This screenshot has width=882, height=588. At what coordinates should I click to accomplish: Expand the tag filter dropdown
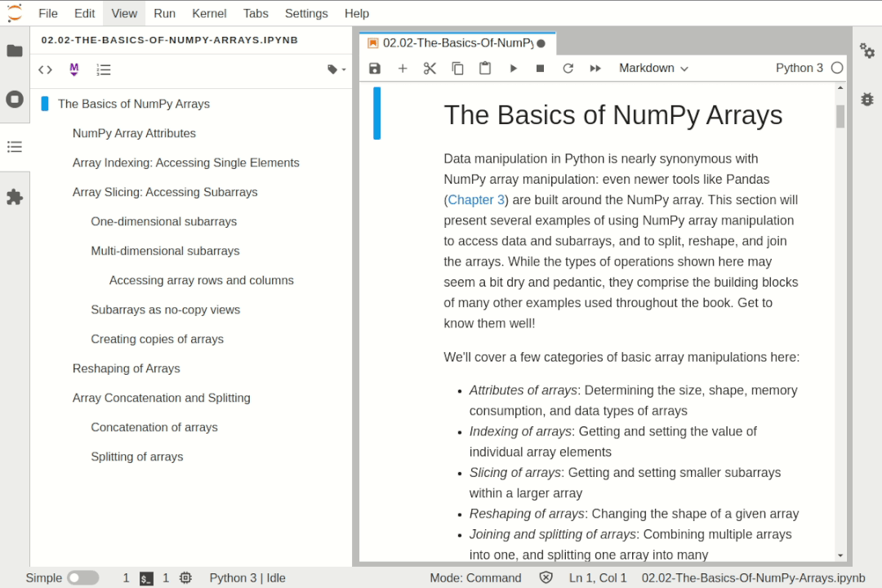[x=336, y=70]
